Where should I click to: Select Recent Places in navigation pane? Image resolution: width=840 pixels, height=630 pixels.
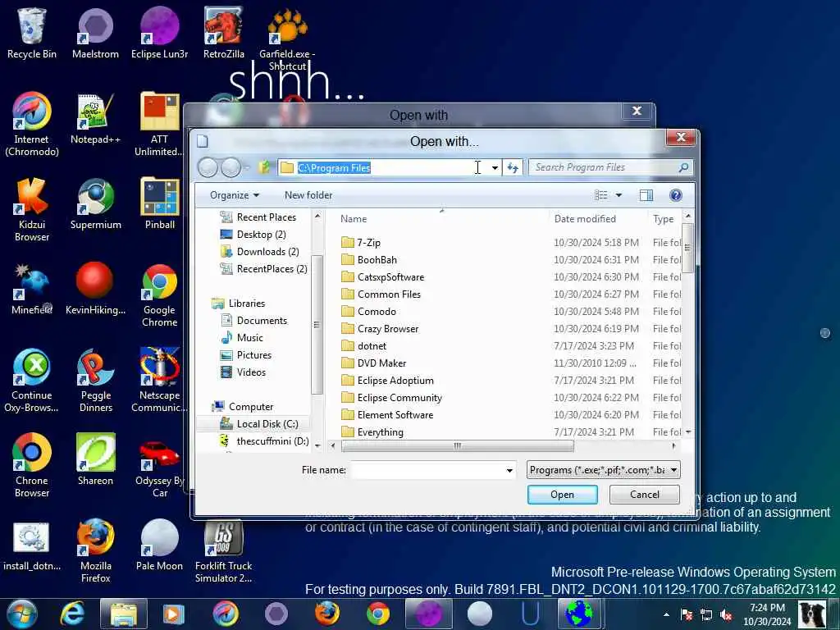[x=258, y=217]
